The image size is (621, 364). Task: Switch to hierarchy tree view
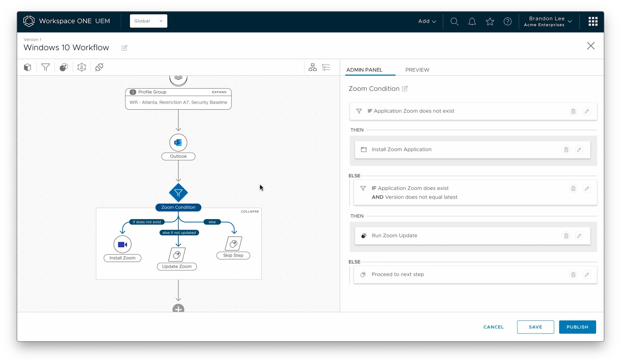(312, 67)
